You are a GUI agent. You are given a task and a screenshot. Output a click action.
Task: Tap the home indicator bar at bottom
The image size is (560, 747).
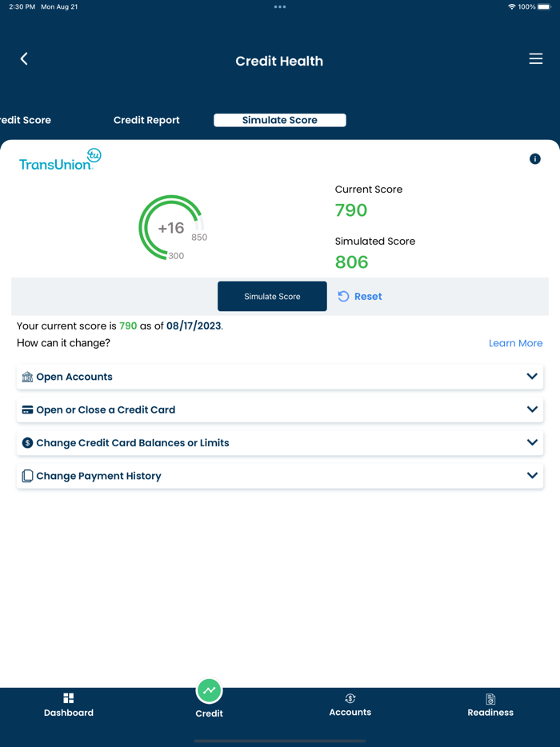click(280, 741)
